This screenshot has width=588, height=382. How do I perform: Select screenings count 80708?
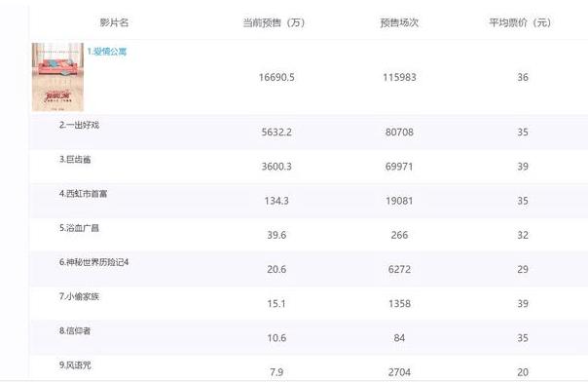[399, 133]
